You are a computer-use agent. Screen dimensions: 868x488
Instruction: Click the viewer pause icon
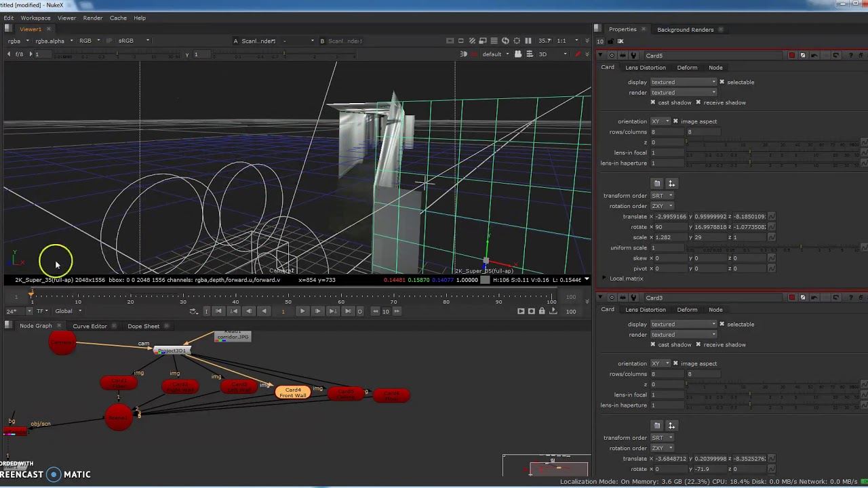click(x=528, y=41)
